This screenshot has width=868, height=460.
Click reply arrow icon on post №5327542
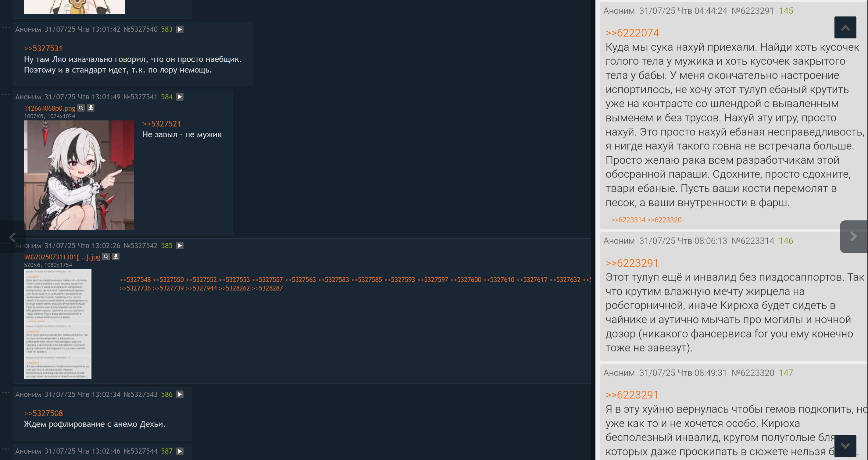(180, 246)
